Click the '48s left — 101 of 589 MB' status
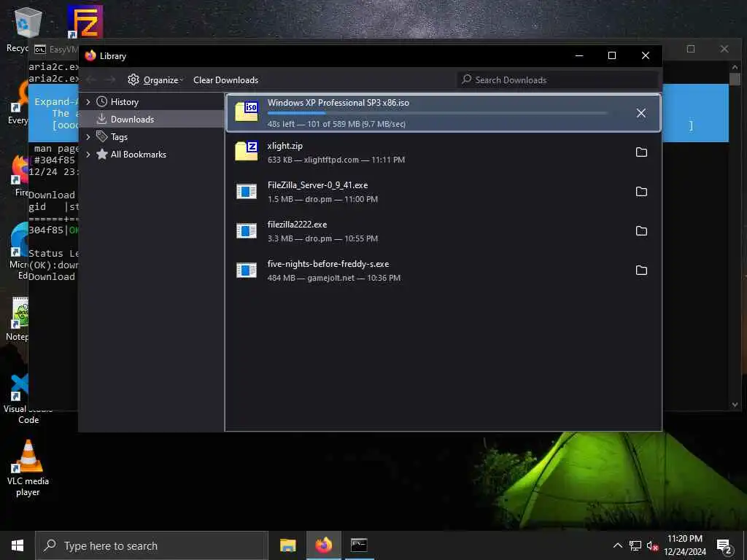 [x=336, y=124]
